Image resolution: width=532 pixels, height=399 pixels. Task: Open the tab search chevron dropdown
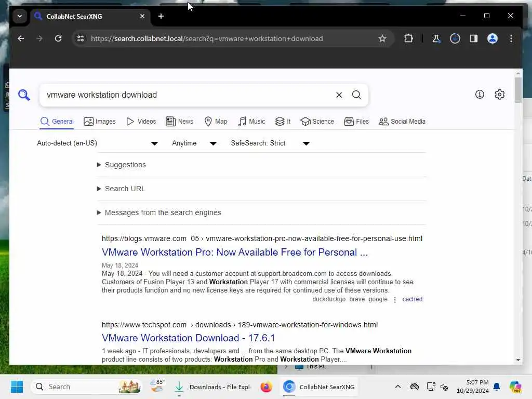tap(20, 16)
